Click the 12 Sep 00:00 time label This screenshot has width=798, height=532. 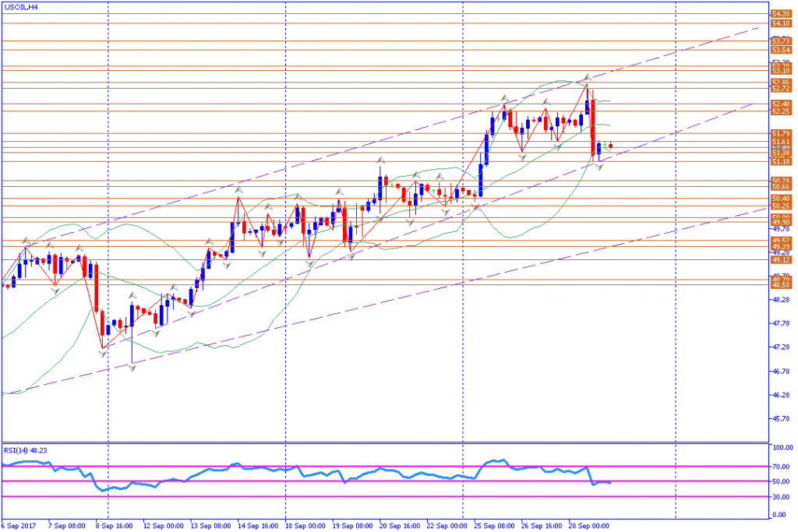point(163,526)
